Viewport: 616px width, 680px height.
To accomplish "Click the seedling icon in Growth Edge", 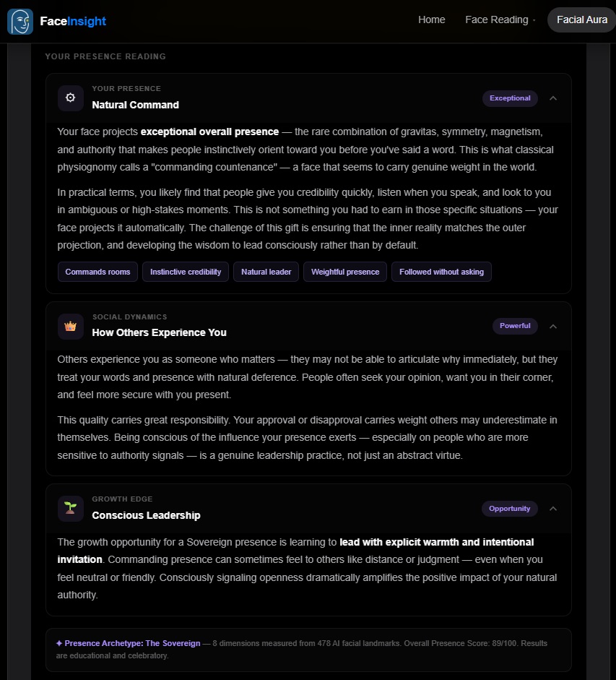I will click(70, 508).
